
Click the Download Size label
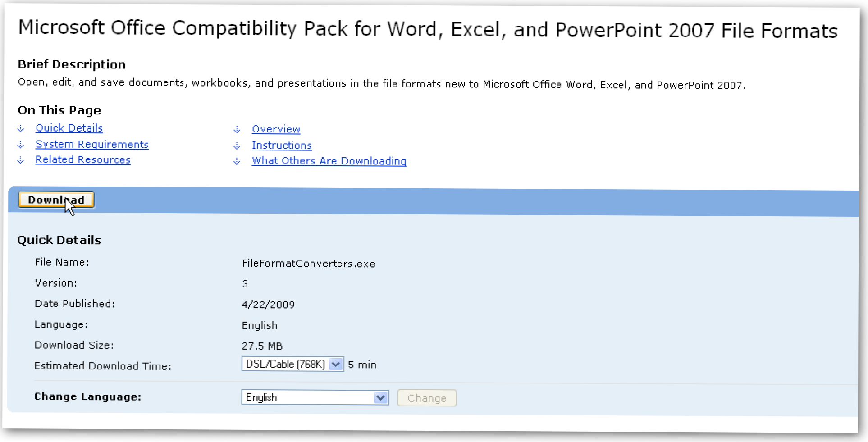pos(74,345)
